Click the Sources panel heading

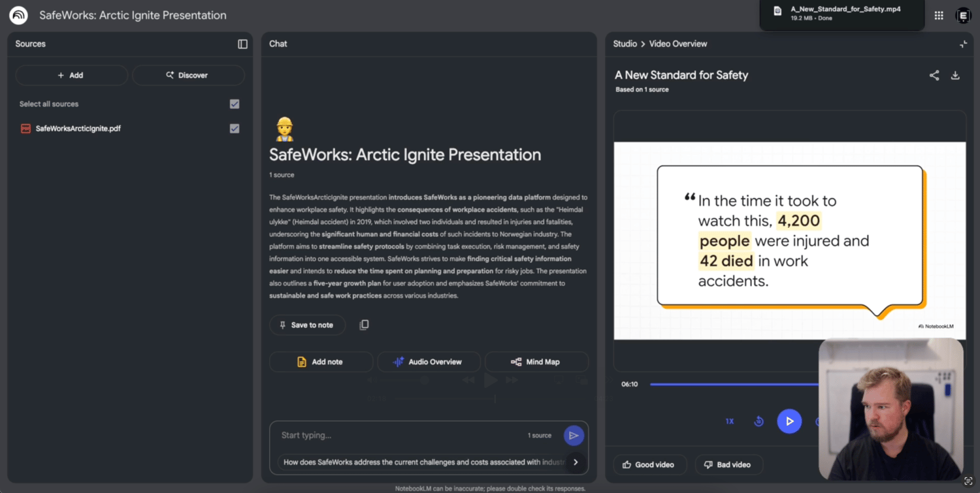coord(31,44)
